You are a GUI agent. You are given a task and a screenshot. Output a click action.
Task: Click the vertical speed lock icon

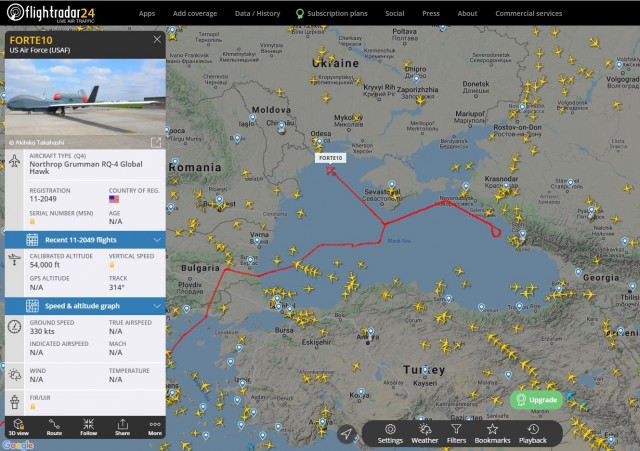[112, 265]
